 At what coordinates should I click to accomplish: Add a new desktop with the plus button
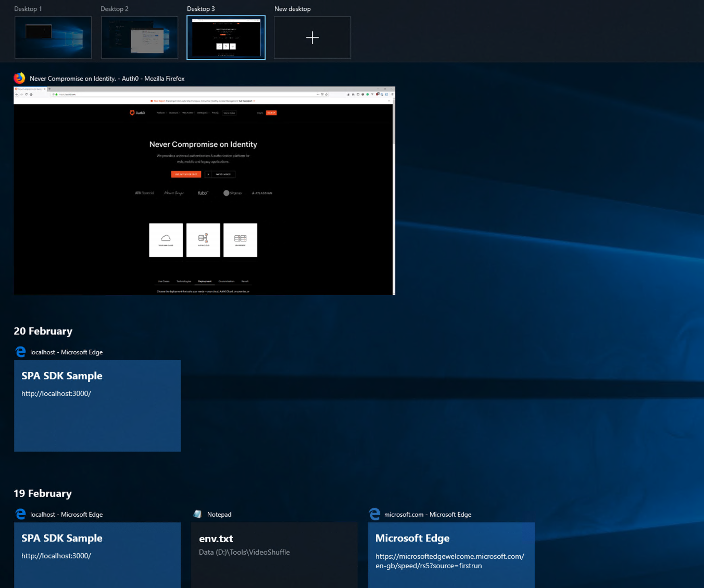(x=312, y=37)
